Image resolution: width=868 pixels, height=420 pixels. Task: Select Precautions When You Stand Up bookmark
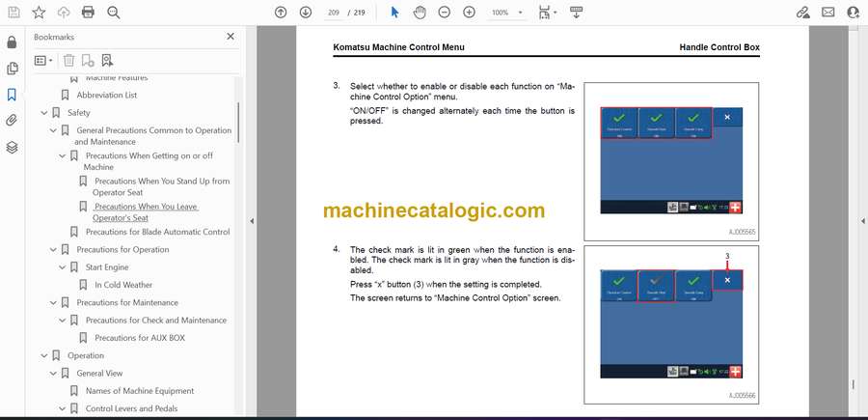[161, 186]
